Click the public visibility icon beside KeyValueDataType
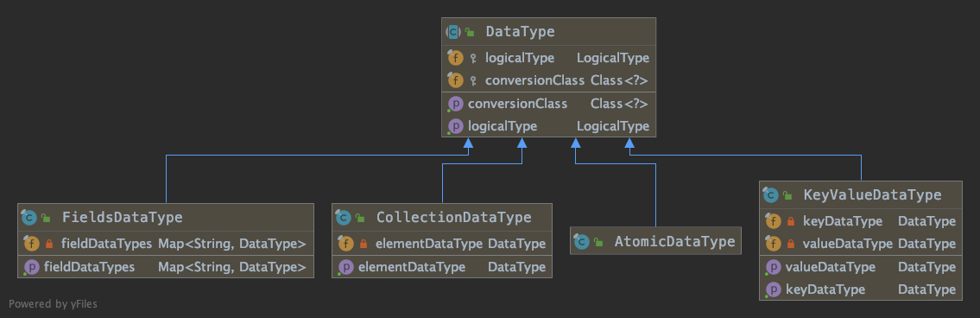The height and width of the screenshot is (318, 980). pyautogui.click(x=787, y=195)
